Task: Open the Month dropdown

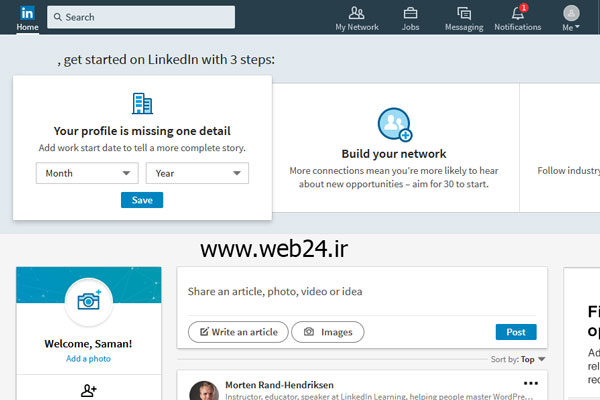Action: (87, 173)
